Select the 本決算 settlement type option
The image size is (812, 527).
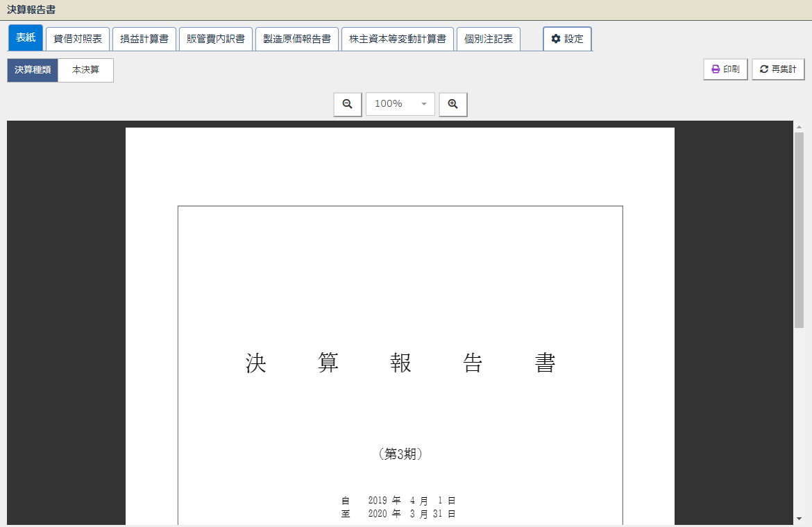[x=85, y=70]
